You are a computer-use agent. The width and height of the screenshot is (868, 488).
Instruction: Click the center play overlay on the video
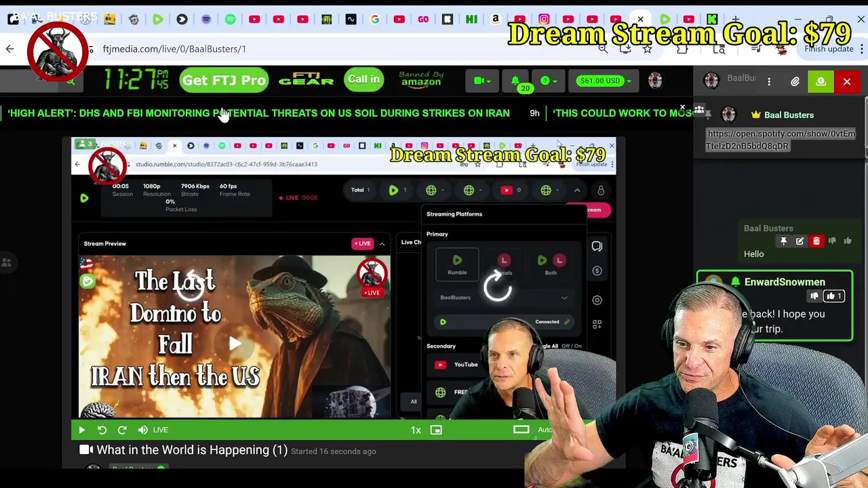tap(235, 344)
